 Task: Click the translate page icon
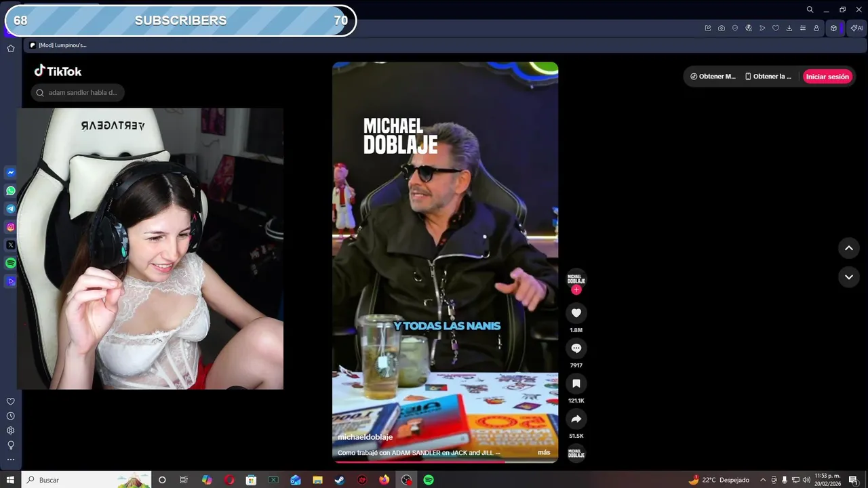coord(749,28)
